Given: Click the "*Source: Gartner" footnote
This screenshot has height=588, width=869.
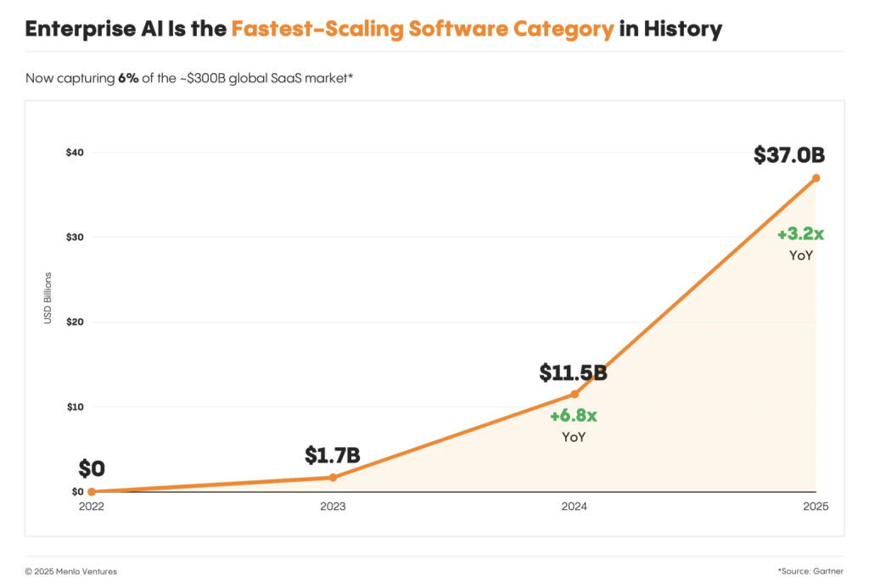Looking at the screenshot, I should [810, 571].
